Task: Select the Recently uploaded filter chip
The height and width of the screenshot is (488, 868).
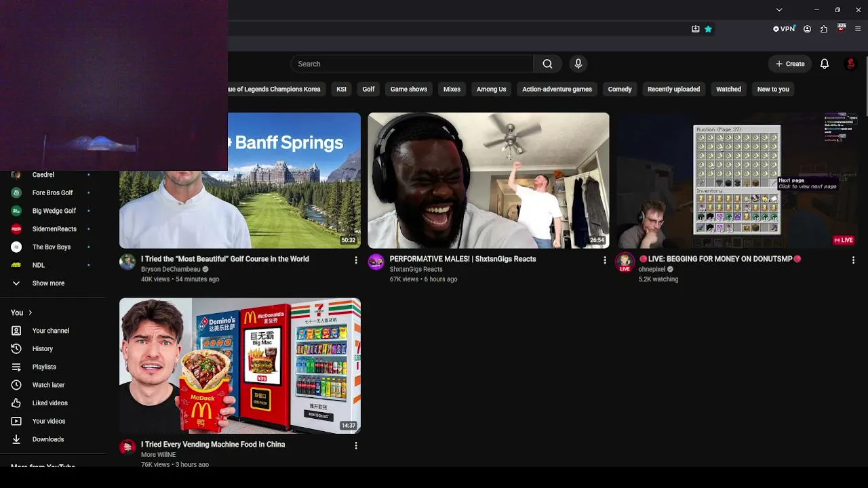Action: 673,89
